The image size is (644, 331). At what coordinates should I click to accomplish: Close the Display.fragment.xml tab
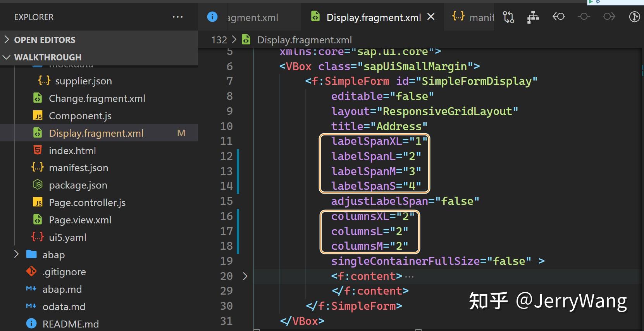[431, 17]
